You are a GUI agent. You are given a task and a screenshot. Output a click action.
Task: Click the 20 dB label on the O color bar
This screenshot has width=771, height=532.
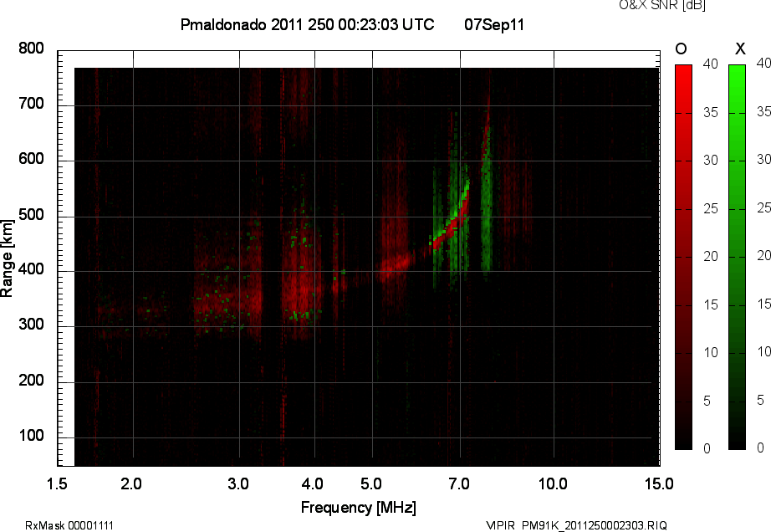click(x=711, y=256)
